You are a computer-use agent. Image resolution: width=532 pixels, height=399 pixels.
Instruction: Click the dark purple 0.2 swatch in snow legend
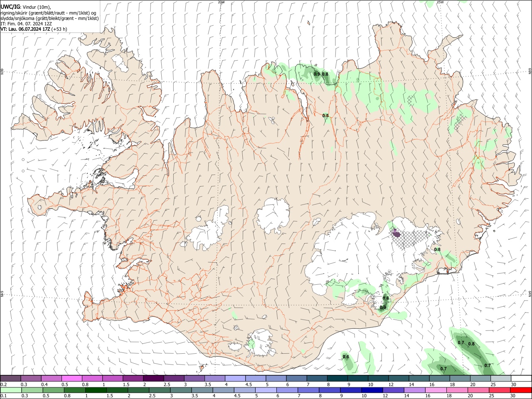(10, 378)
